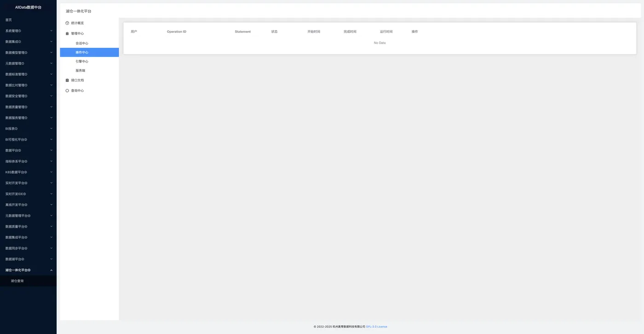Open the 会话中心 submenu item
644x334 pixels.
[89, 43]
